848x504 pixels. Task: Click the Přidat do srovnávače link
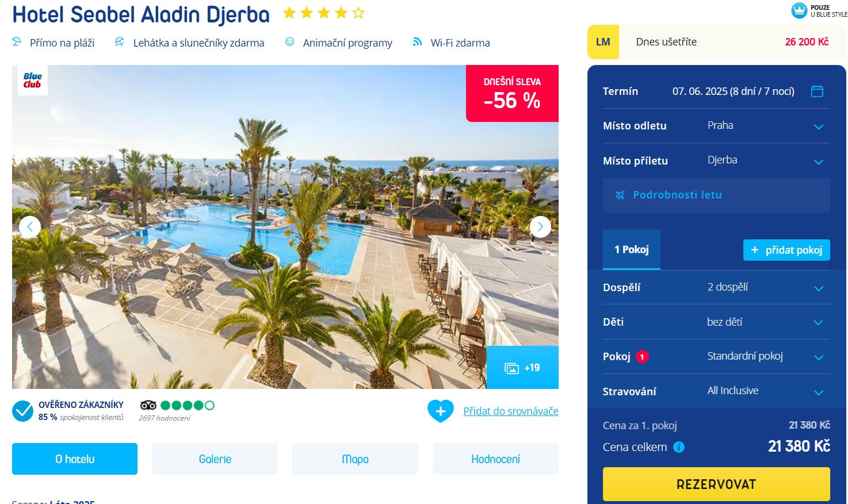(x=511, y=411)
